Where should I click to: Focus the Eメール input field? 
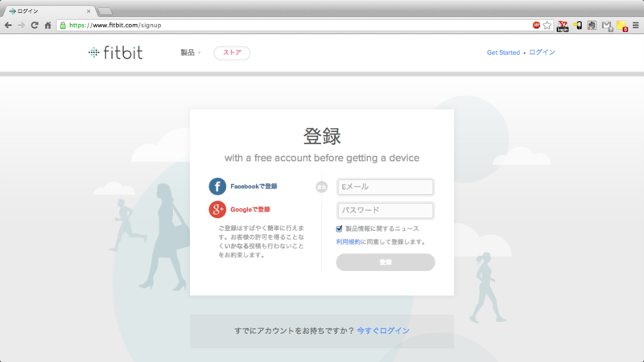(386, 187)
